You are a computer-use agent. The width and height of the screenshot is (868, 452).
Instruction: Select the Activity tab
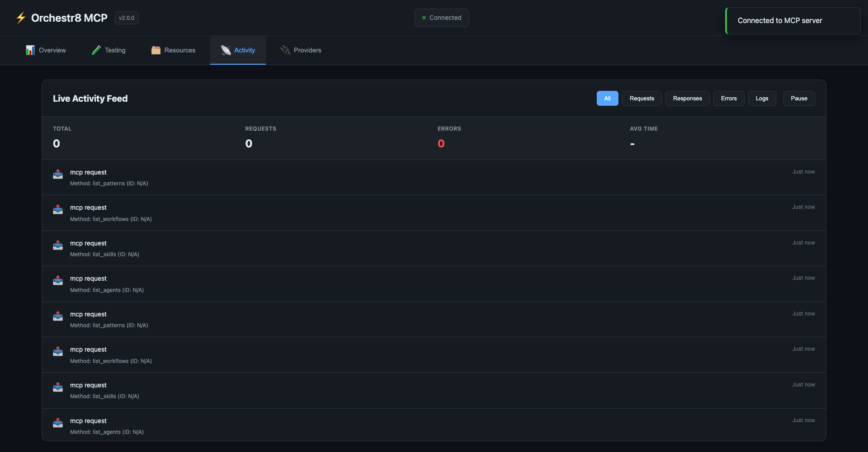tap(238, 50)
